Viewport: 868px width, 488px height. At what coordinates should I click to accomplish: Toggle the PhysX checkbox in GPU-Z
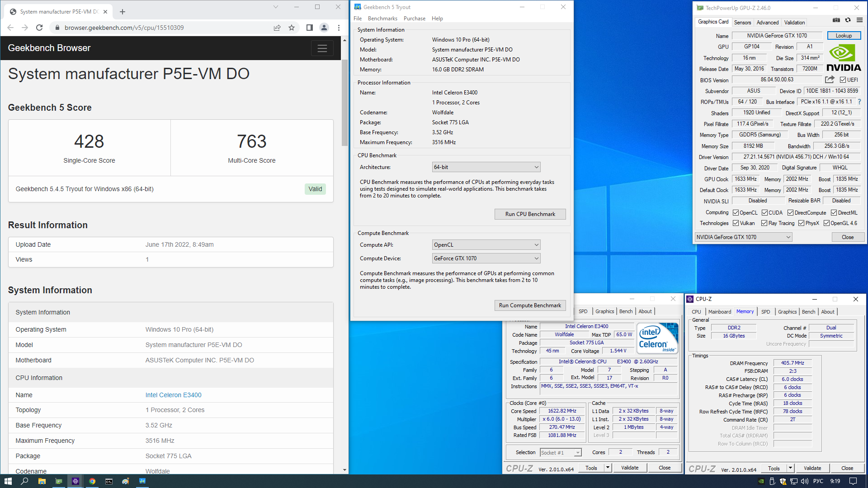[801, 223]
